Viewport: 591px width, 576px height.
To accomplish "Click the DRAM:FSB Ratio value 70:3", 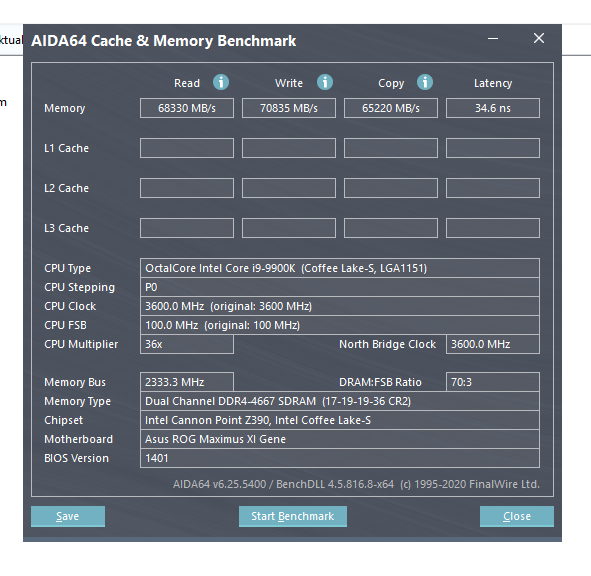I will 493,382.
